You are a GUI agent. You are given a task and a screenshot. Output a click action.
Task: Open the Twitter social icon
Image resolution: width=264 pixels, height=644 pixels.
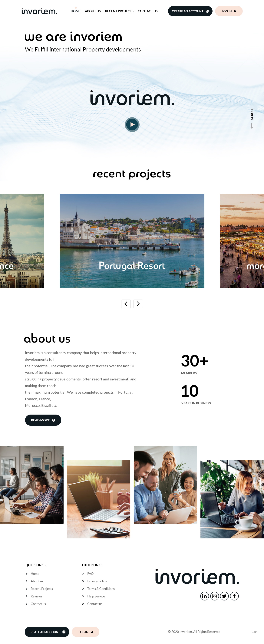tap(224, 596)
